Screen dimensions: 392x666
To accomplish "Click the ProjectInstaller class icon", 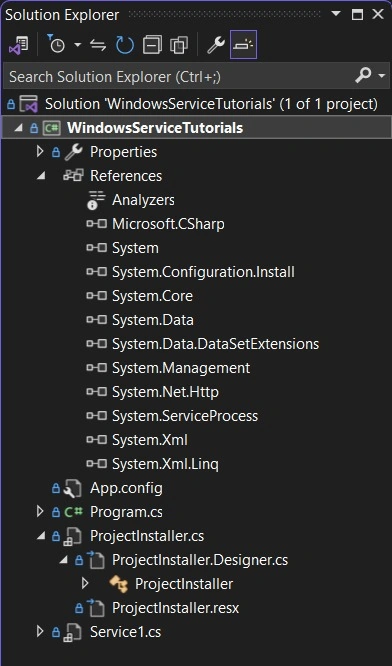I will click(118, 584).
